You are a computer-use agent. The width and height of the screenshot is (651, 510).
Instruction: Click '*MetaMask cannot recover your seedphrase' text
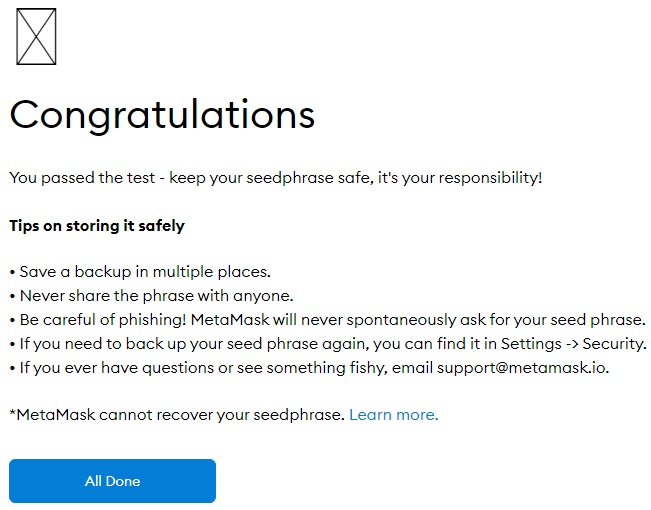pos(177,414)
